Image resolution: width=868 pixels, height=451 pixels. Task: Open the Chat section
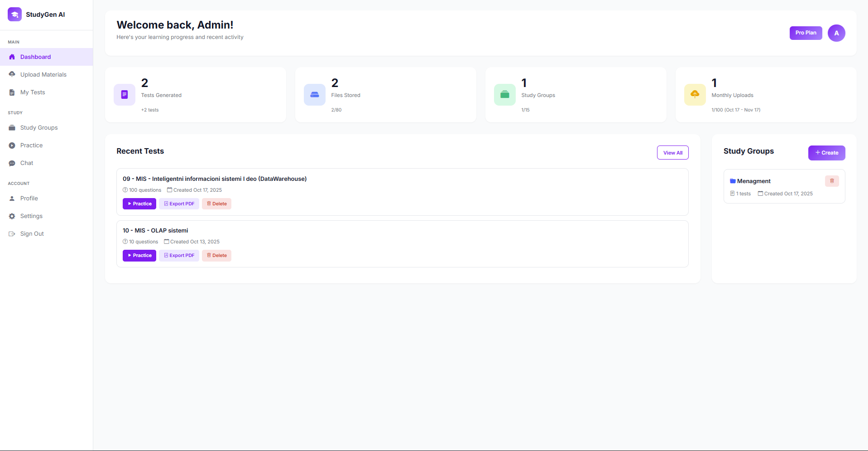click(x=27, y=163)
